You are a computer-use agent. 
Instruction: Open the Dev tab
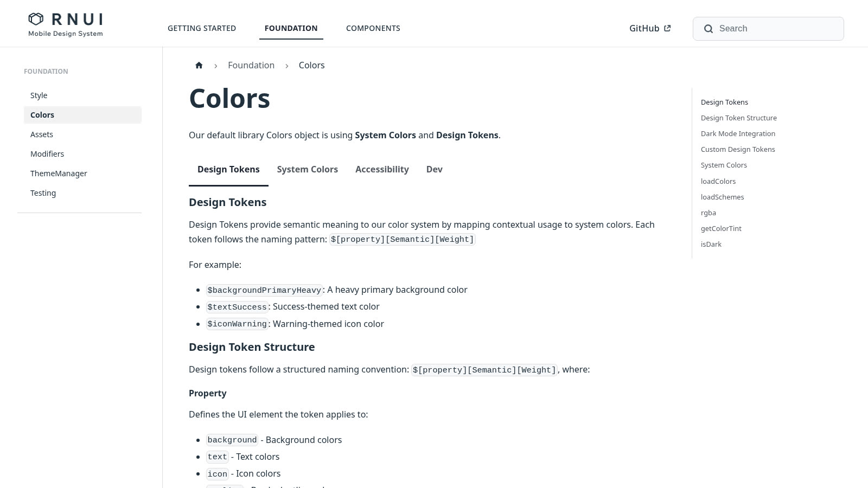click(x=435, y=169)
